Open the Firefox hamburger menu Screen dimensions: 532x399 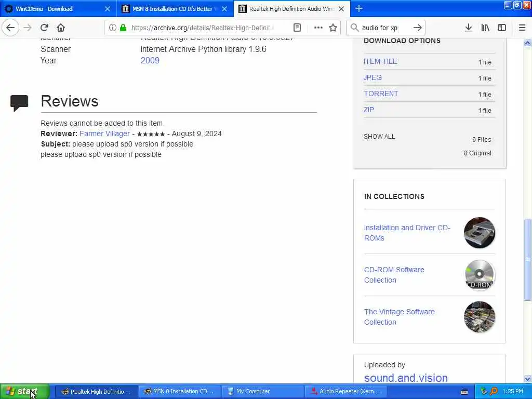[522, 28]
